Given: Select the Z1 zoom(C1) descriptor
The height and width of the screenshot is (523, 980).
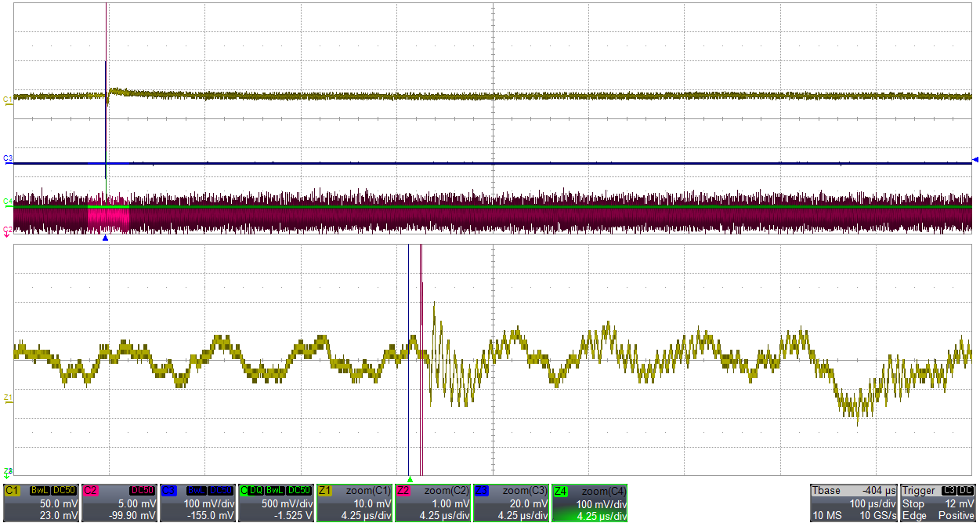Looking at the screenshot, I should [354, 503].
